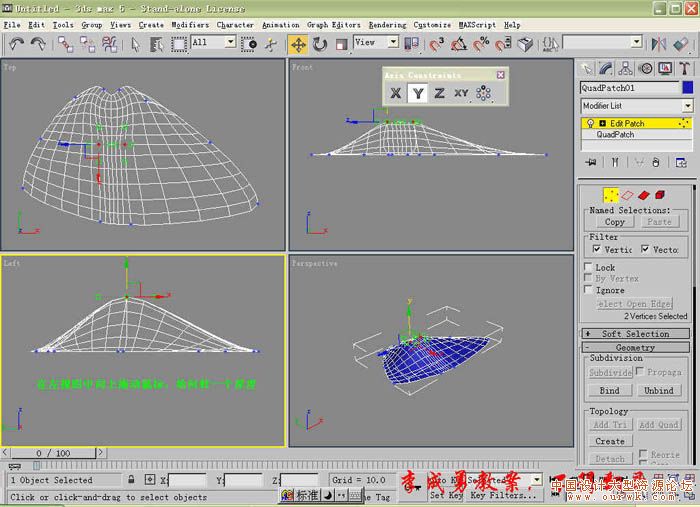Screen dimensions: 700x507
Task: Activate the Select and Scale tool
Action: [342, 44]
